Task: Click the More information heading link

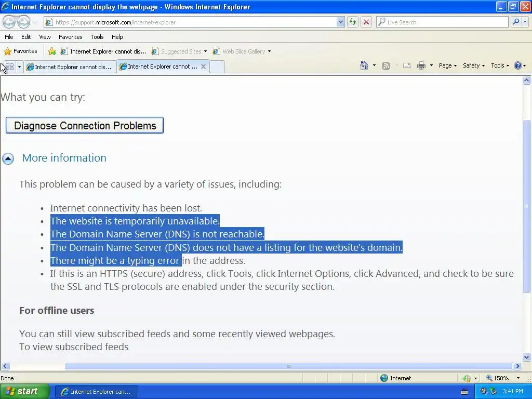Action: pos(64,158)
